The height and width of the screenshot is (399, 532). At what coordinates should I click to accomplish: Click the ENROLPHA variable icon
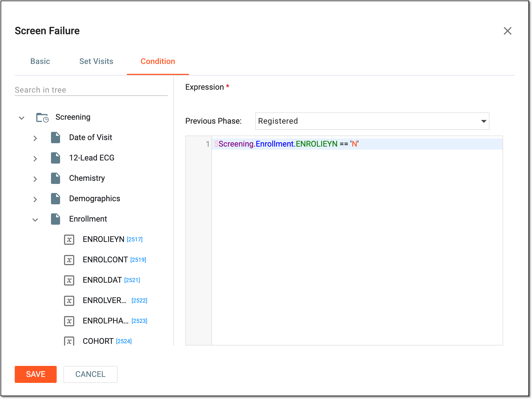(x=69, y=321)
